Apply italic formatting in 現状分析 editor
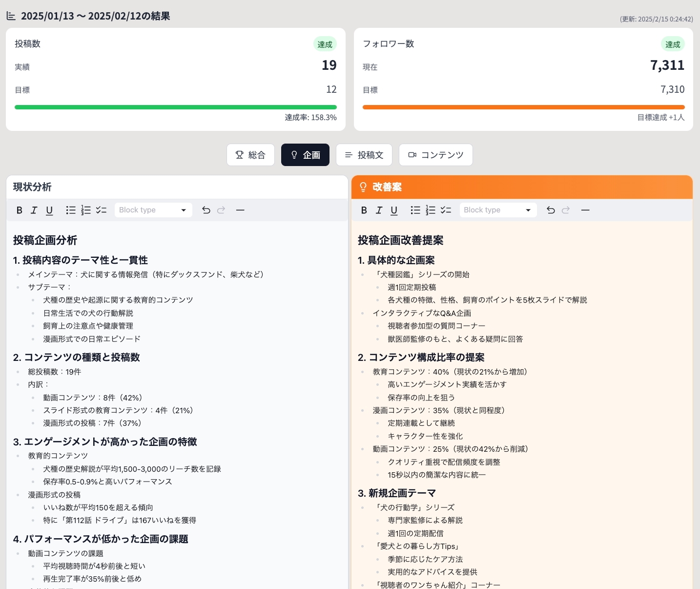This screenshot has height=589, width=700. click(34, 210)
